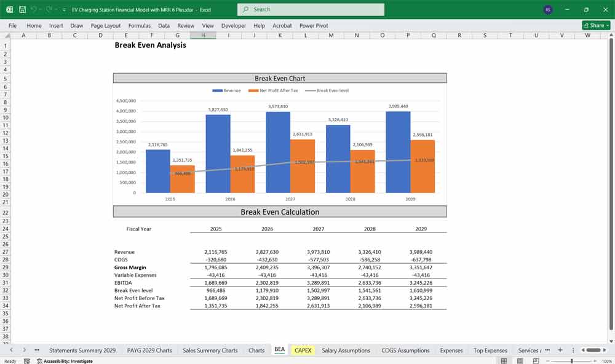The height and width of the screenshot is (364, 615).
Task: Show hidden sheet tabs via left ellipsis
Action: 37,350
